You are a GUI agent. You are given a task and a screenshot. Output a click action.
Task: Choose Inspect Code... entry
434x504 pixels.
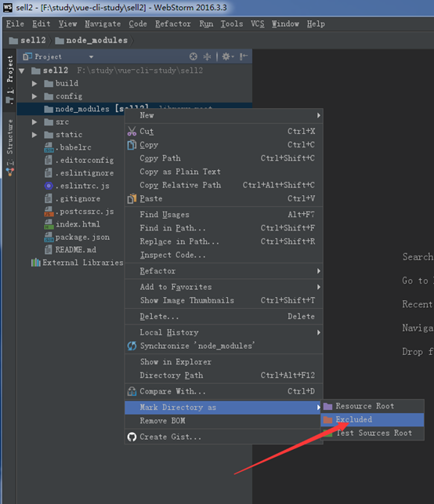point(224,255)
